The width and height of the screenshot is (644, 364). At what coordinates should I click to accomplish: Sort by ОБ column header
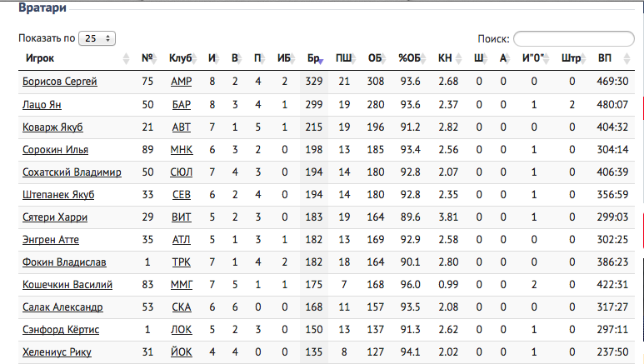click(x=375, y=58)
